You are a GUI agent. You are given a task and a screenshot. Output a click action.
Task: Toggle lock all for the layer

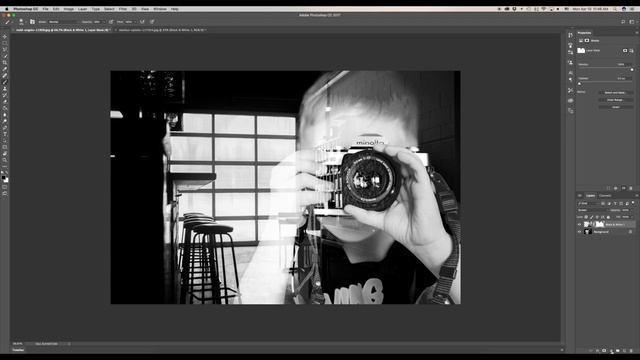pos(608,217)
